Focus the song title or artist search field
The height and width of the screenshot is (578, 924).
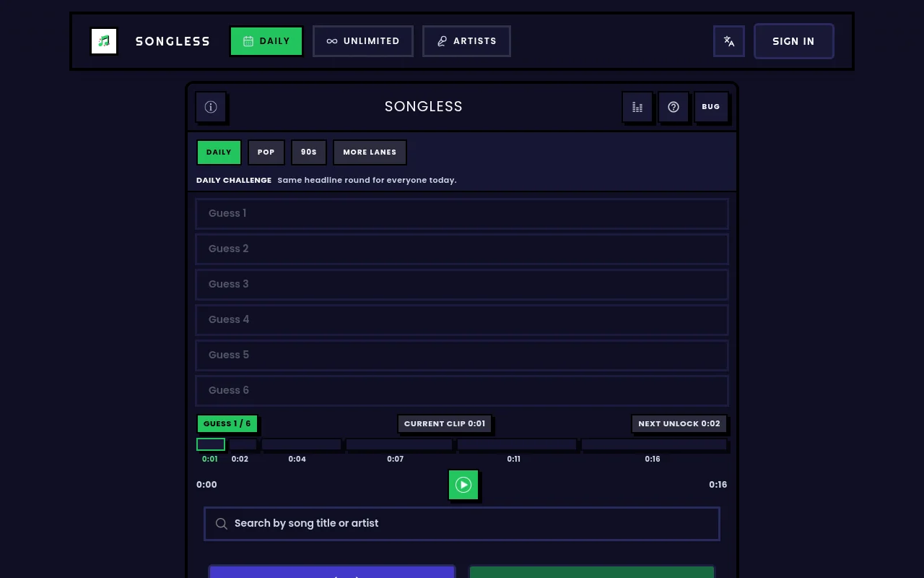click(462, 524)
